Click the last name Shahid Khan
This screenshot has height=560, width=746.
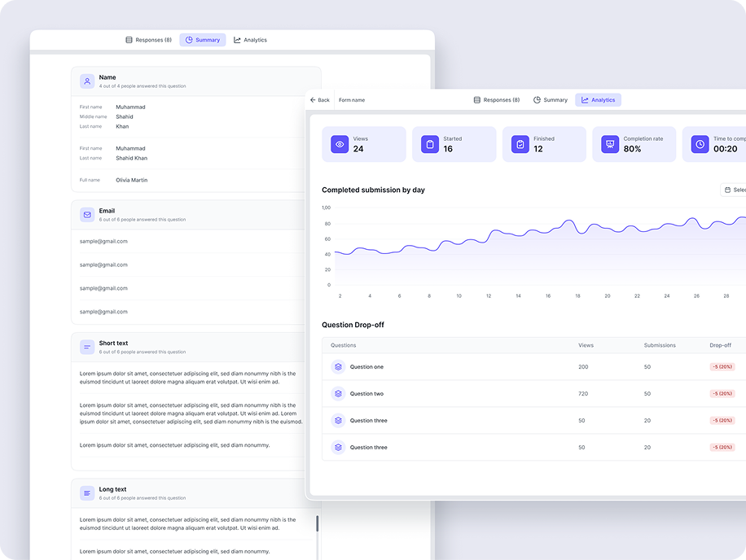[x=132, y=158]
